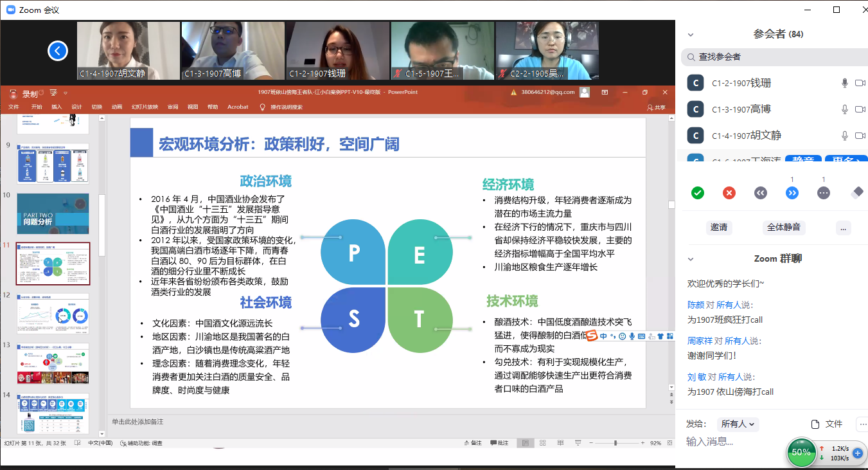Select slide 12 thumbnail

(53, 314)
